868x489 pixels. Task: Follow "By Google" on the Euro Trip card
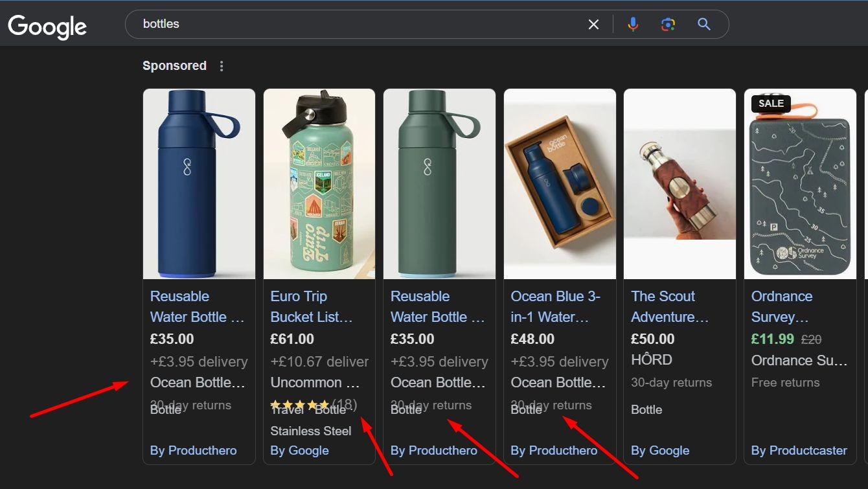[299, 450]
